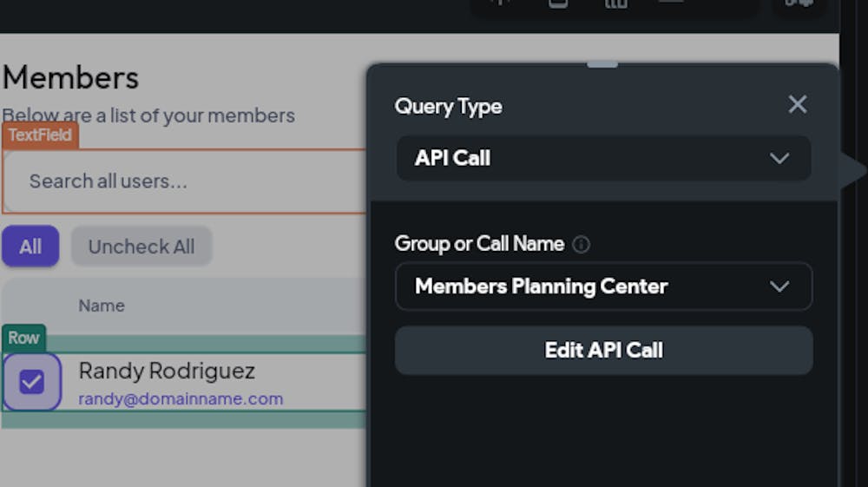Select the green Row widget tag
Screen dimensions: 868x487
23,338
